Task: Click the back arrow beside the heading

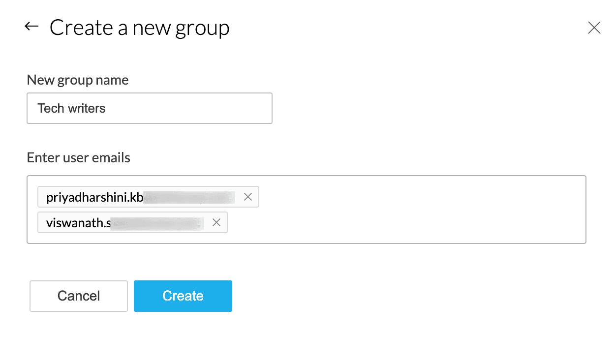Action: tap(31, 27)
